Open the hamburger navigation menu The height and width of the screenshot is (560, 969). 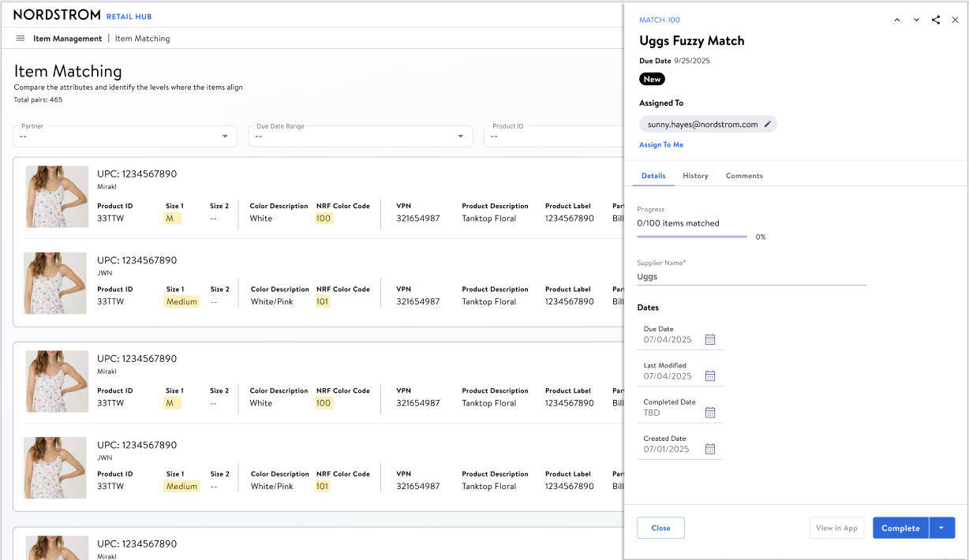(x=21, y=38)
